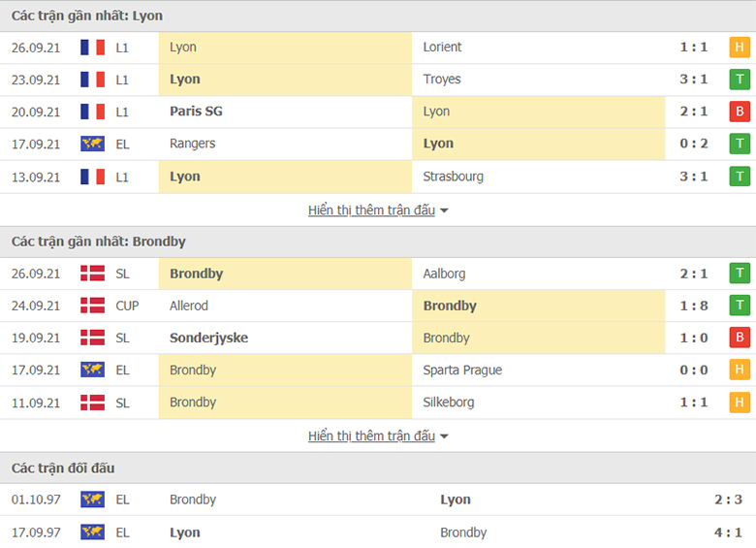This screenshot has width=756, height=548.
Task: Click the date 24.09.21
Action: 36,306
